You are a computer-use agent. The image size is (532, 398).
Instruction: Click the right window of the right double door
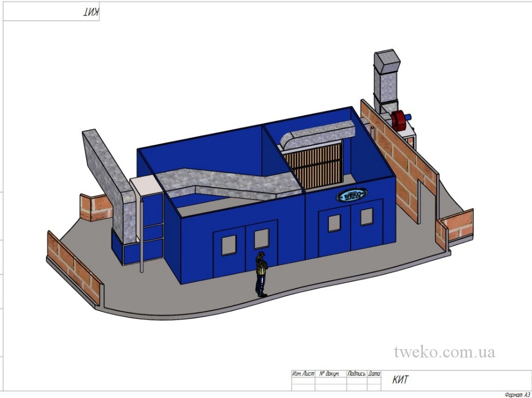tap(367, 216)
